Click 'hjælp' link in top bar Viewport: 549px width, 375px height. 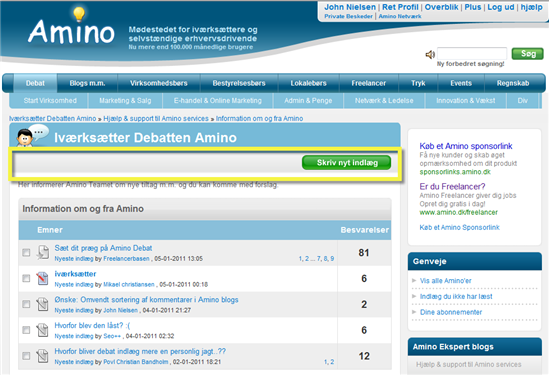pos(531,7)
